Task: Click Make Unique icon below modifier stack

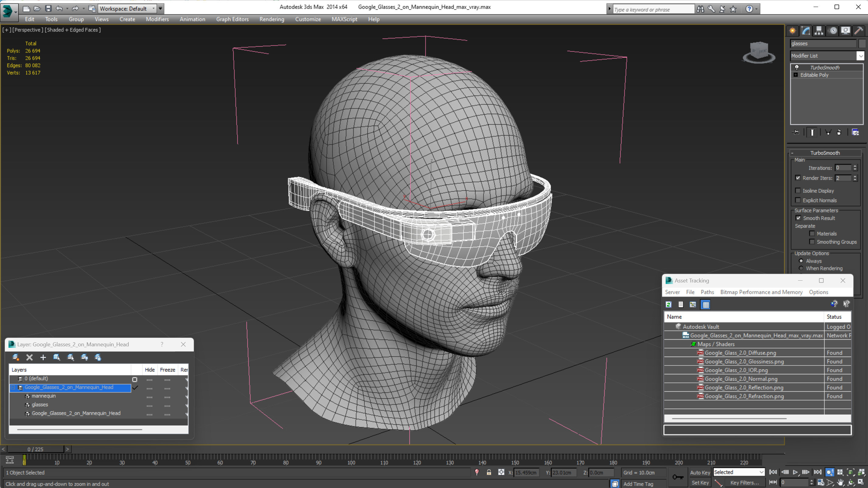Action: (x=828, y=132)
